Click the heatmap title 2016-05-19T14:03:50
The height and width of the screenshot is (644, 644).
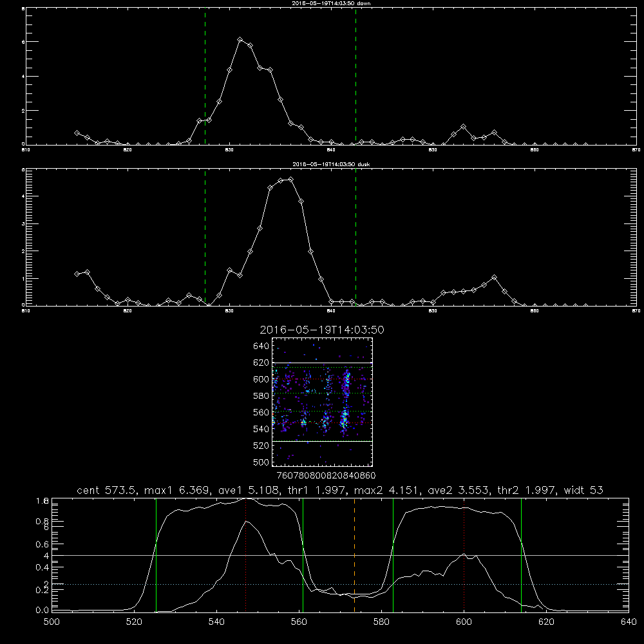point(322,330)
